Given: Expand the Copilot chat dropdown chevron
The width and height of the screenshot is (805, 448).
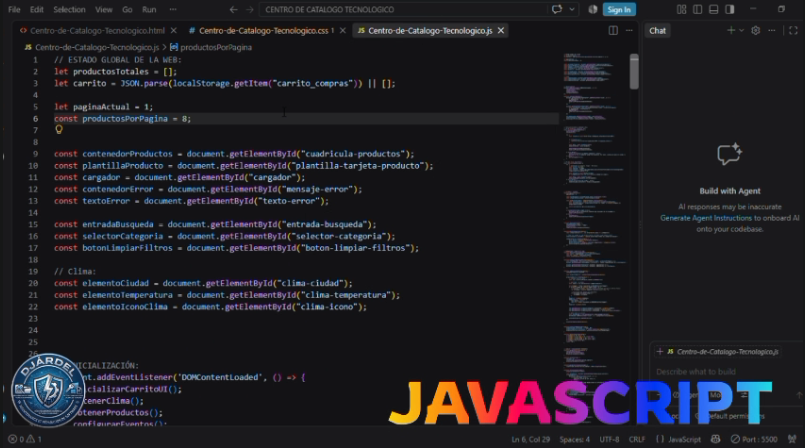Looking at the screenshot, I should pyautogui.click(x=572, y=9).
